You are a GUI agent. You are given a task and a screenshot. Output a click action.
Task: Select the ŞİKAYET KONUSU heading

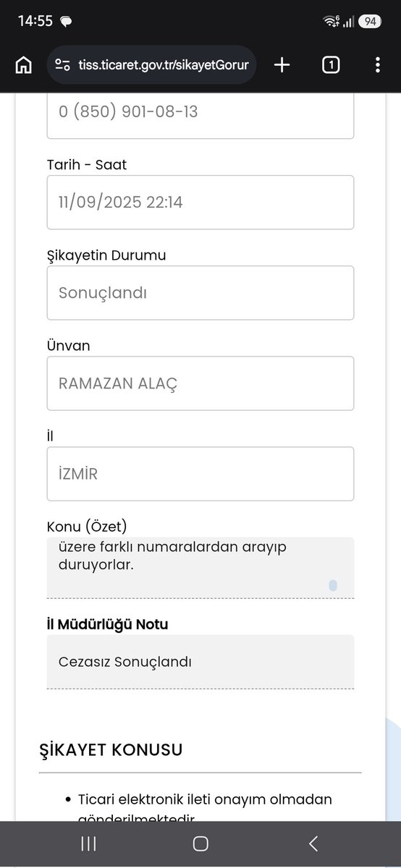(x=111, y=749)
